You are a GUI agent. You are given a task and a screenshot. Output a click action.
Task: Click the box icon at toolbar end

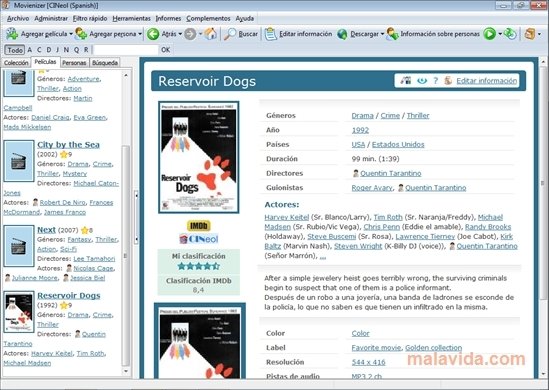coord(530,34)
